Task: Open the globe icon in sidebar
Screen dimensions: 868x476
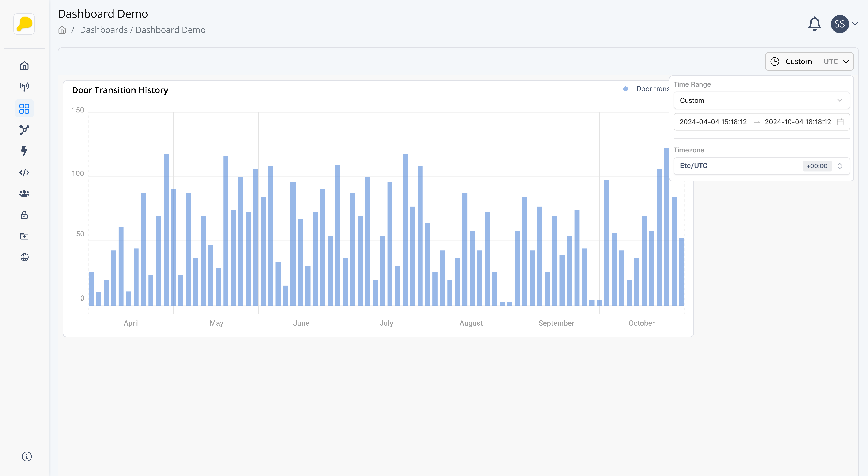Action: [24, 257]
